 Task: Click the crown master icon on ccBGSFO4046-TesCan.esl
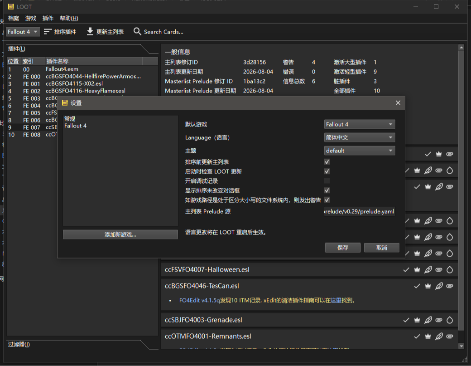tap(428, 286)
